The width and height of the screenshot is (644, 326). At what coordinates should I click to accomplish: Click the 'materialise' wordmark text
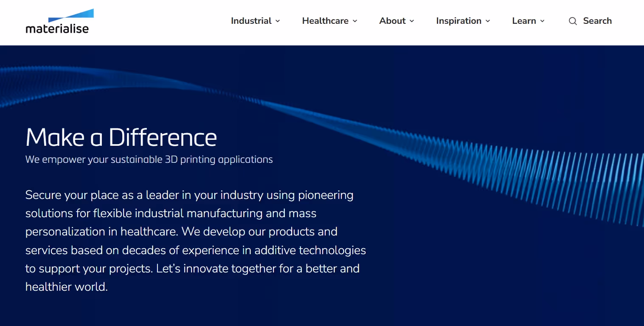[58, 28]
